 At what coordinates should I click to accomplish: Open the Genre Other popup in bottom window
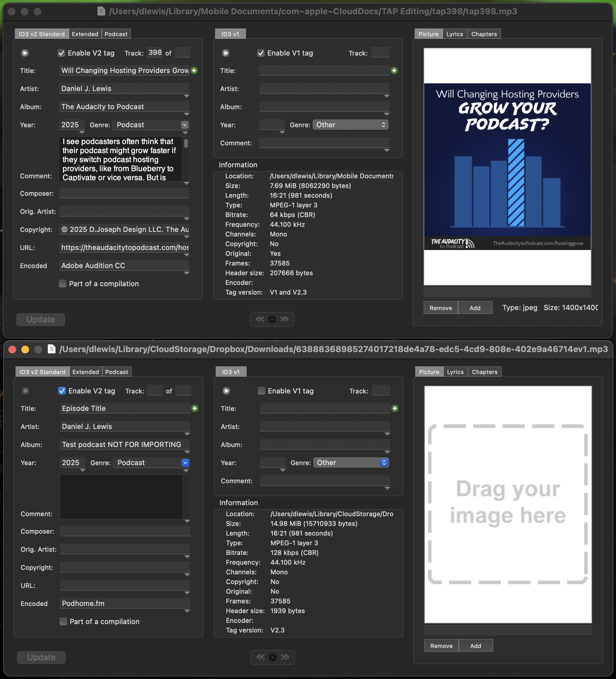coord(384,463)
